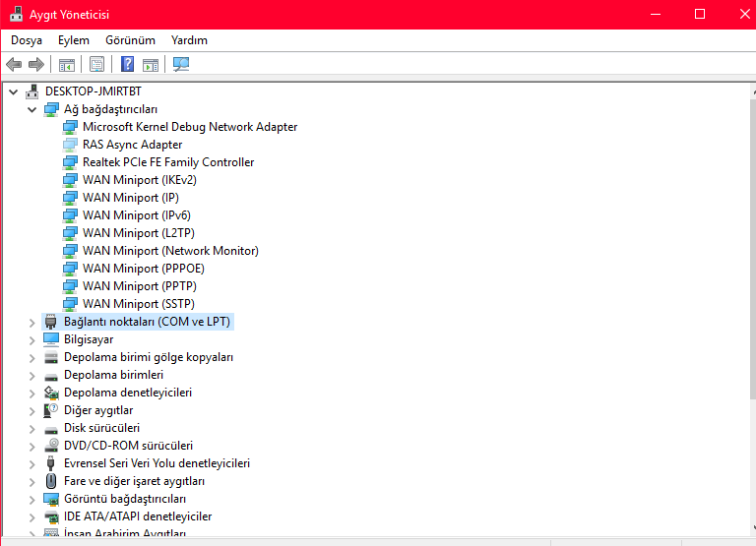Viewport: 756px width, 546px height.
Task: Expand Bağlantı noktaları (COM ve LPT)
Action: tap(32, 322)
